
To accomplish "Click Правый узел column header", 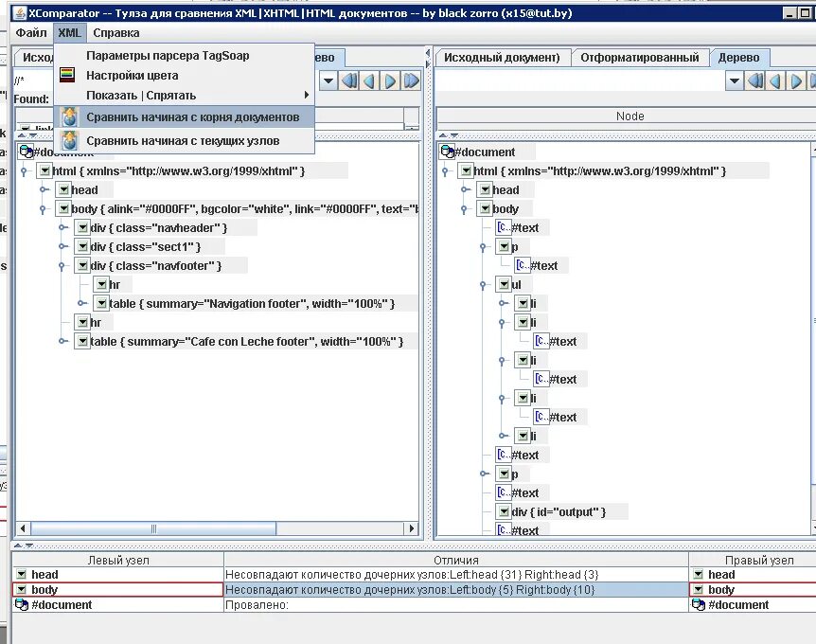I will click(x=759, y=560).
